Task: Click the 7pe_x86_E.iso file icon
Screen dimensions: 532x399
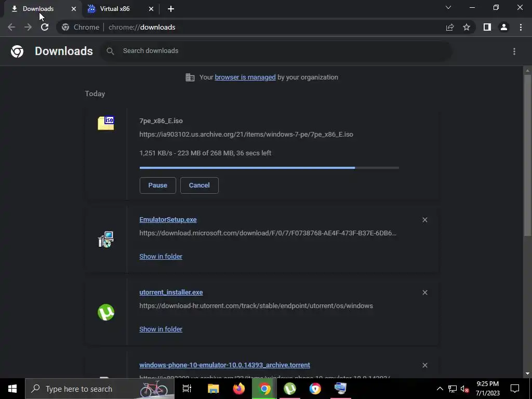Action: click(106, 123)
